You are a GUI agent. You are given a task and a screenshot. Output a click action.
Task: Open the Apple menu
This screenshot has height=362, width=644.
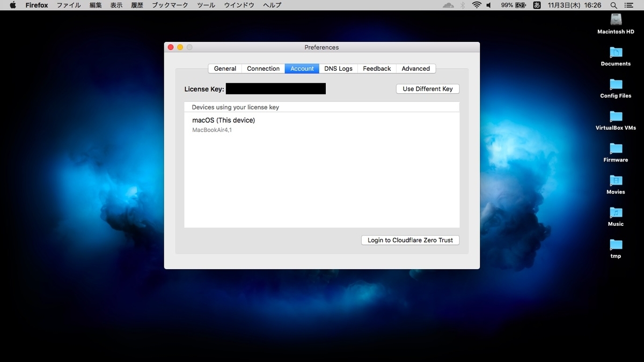[13, 5]
